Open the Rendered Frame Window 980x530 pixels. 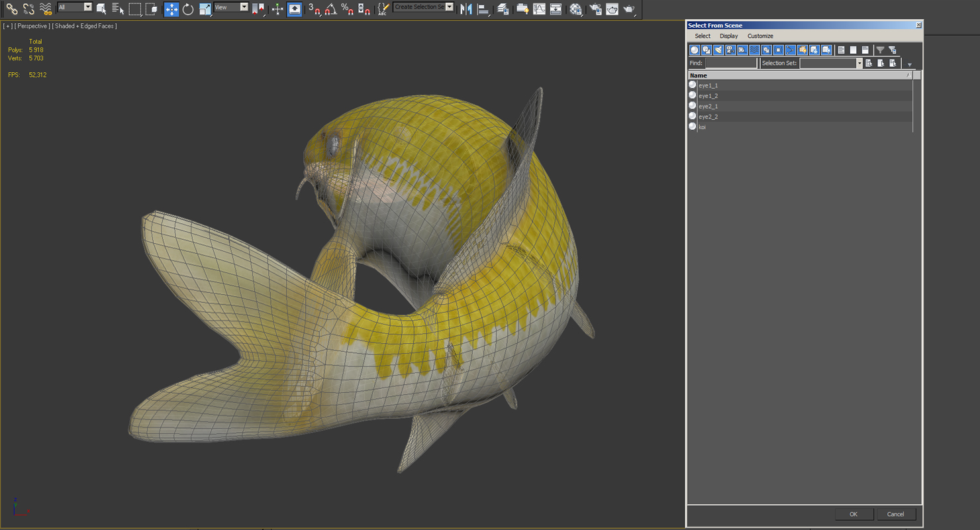click(612, 9)
